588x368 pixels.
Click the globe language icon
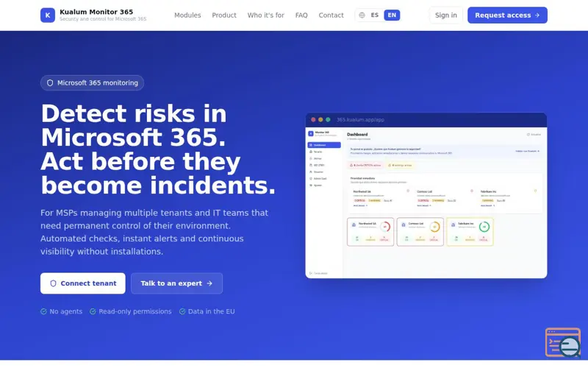[x=362, y=15]
